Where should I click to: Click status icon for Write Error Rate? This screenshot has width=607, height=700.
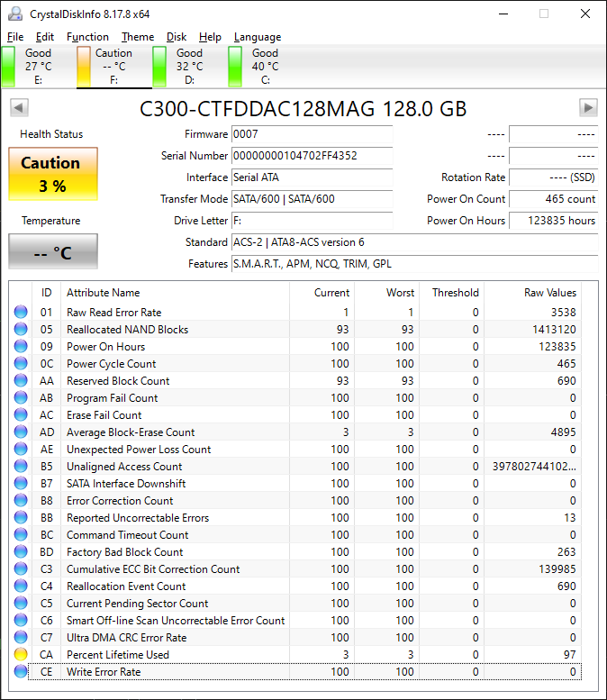[21, 671]
